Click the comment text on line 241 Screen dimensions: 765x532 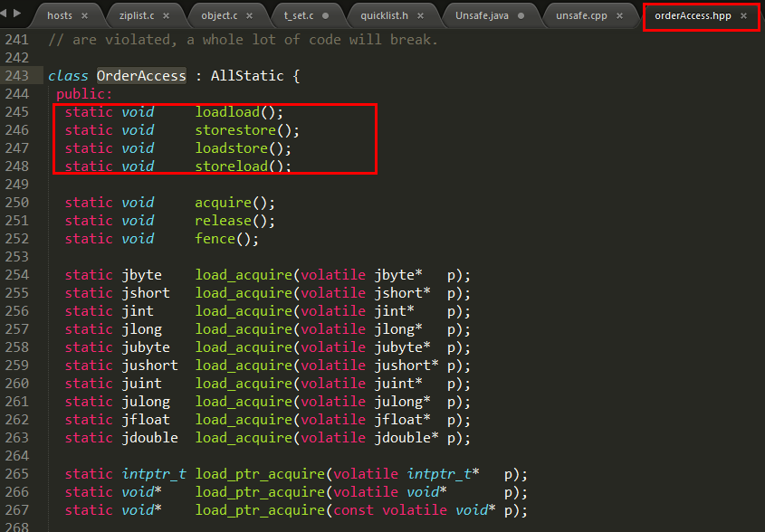click(243, 40)
